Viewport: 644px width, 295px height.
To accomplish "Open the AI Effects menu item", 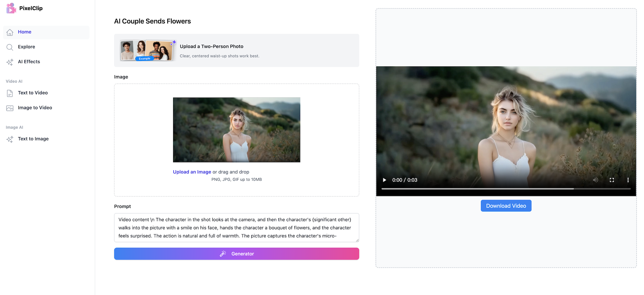I will point(46,62).
